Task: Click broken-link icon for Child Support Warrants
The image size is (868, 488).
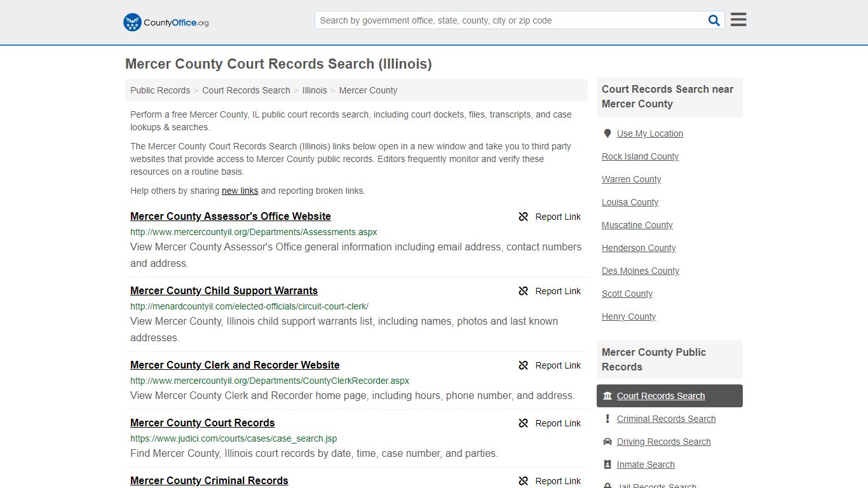Action: pos(523,291)
